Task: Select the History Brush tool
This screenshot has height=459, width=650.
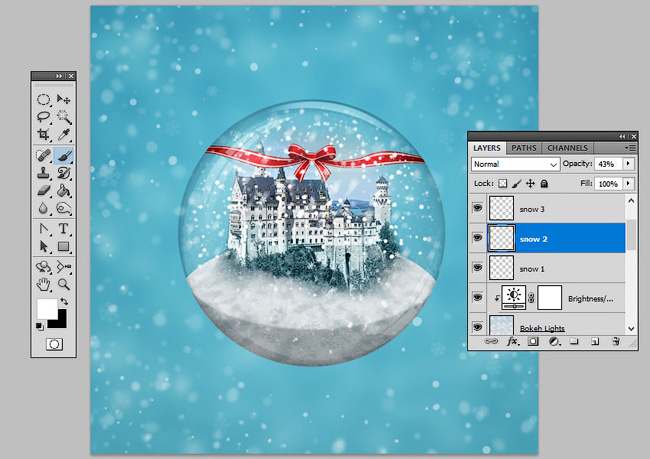Action: tap(63, 173)
